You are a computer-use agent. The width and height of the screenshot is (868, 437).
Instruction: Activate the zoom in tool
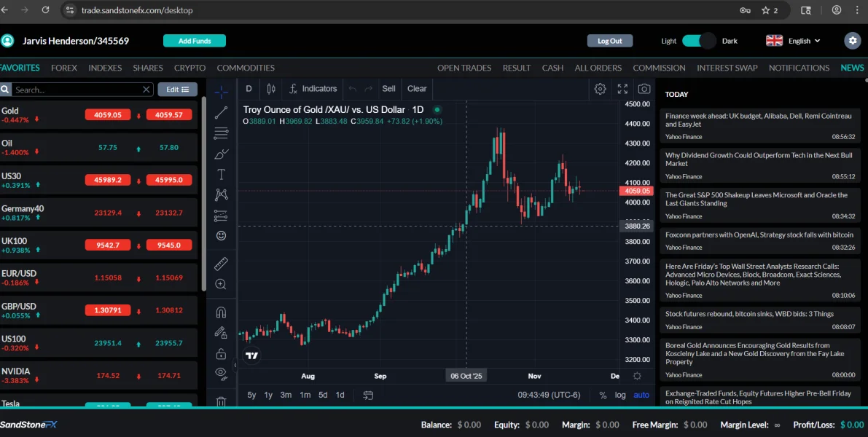(222, 284)
